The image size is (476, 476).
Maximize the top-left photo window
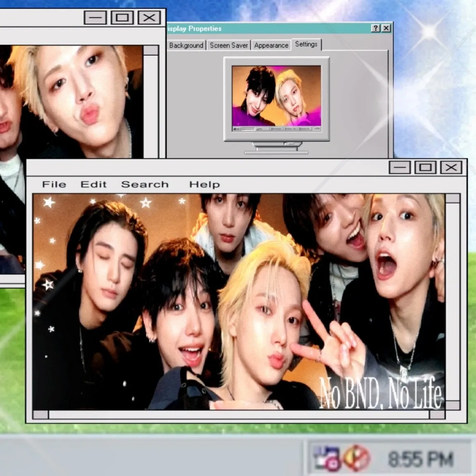(122, 18)
